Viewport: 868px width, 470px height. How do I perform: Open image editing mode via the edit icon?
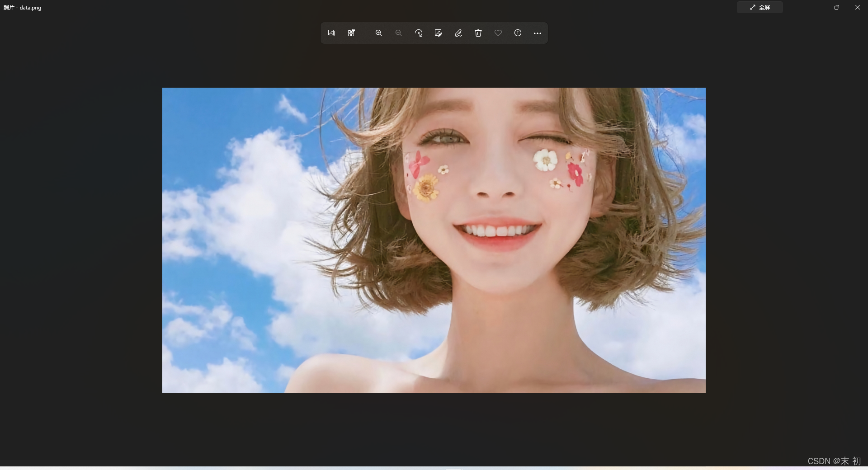click(438, 33)
